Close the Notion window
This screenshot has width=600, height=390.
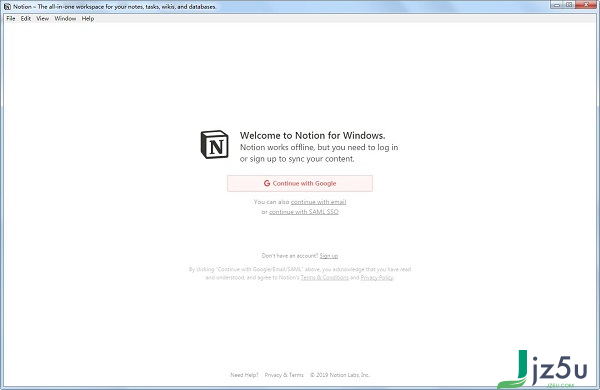pos(586,5)
